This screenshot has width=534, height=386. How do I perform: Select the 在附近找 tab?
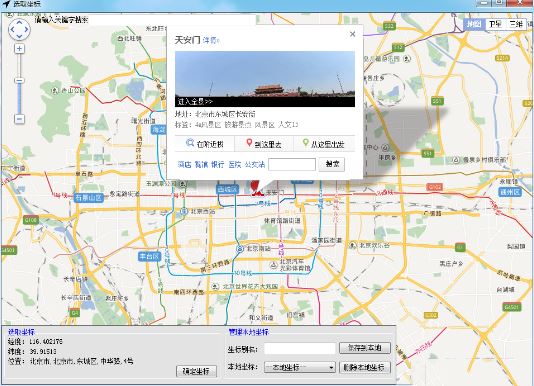tap(205, 144)
